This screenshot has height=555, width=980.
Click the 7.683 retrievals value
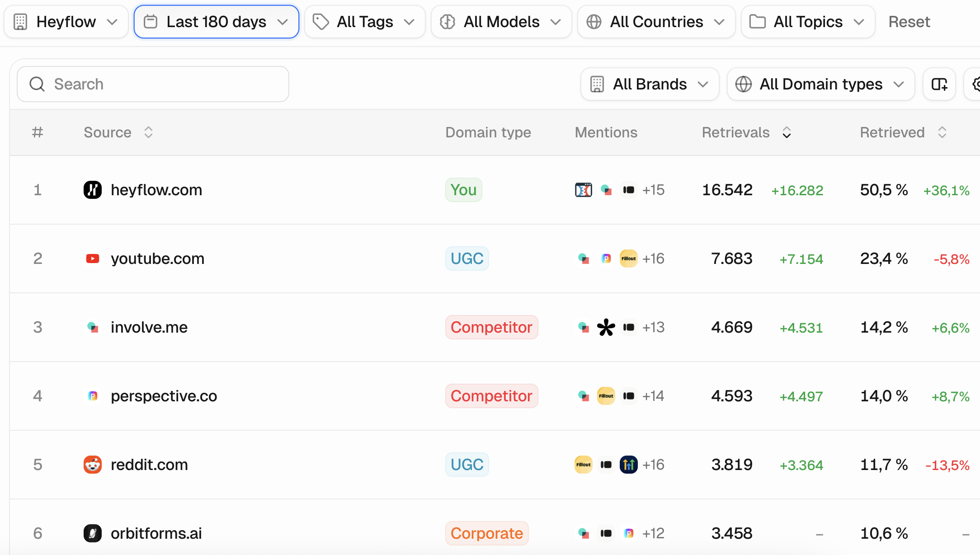coord(732,259)
